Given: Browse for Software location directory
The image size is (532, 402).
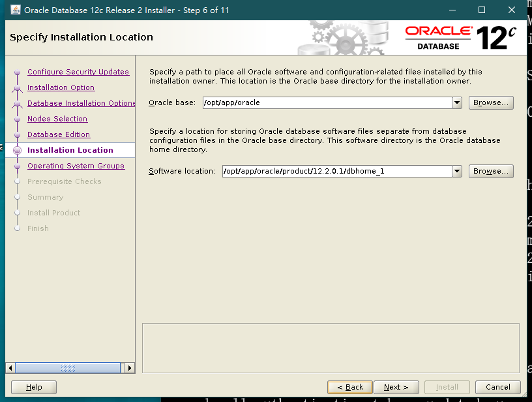Looking at the screenshot, I should [491, 171].
